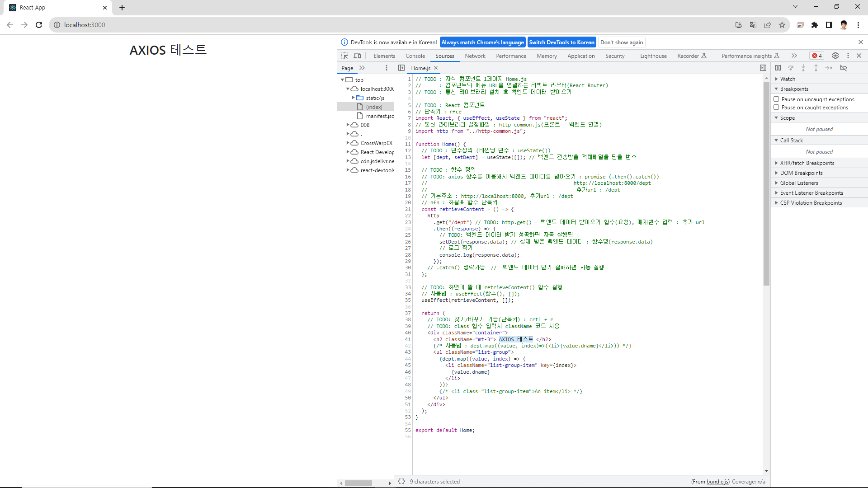Open DevTools settings gear
The image size is (868, 488).
835,56
